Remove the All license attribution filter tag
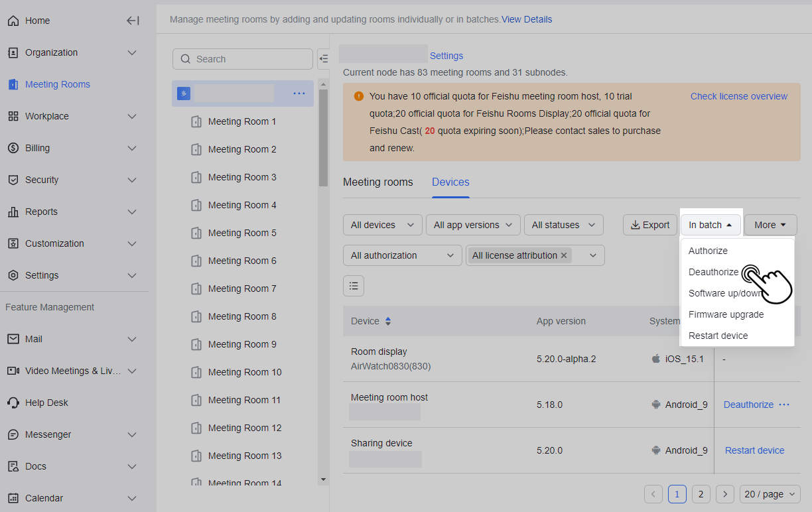812x512 pixels. pyautogui.click(x=564, y=255)
